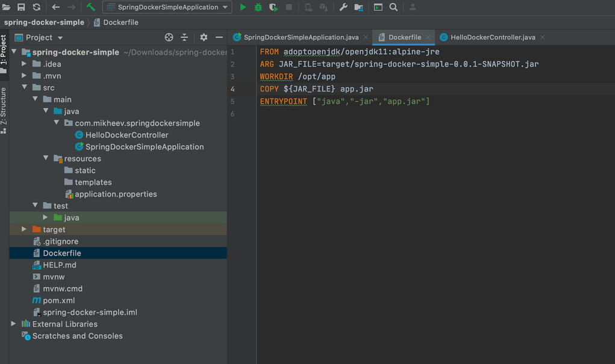
Task: Run the application with the green play icon
Action: point(243,7)
